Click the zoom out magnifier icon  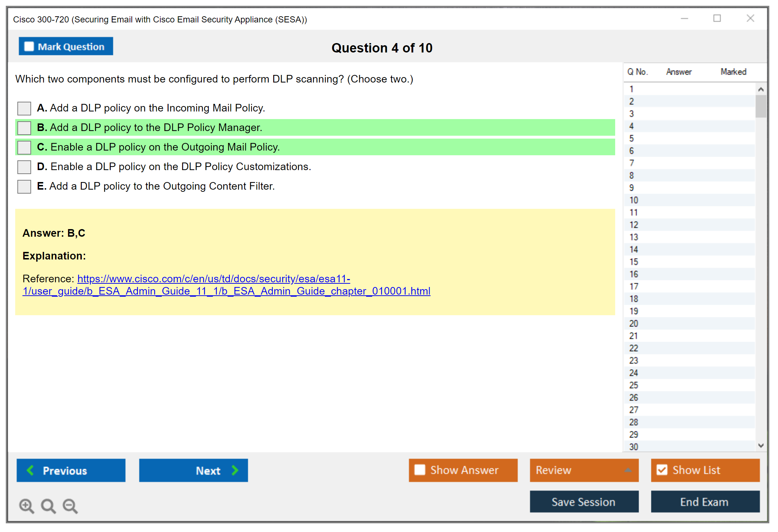click(x=70, y=506)
